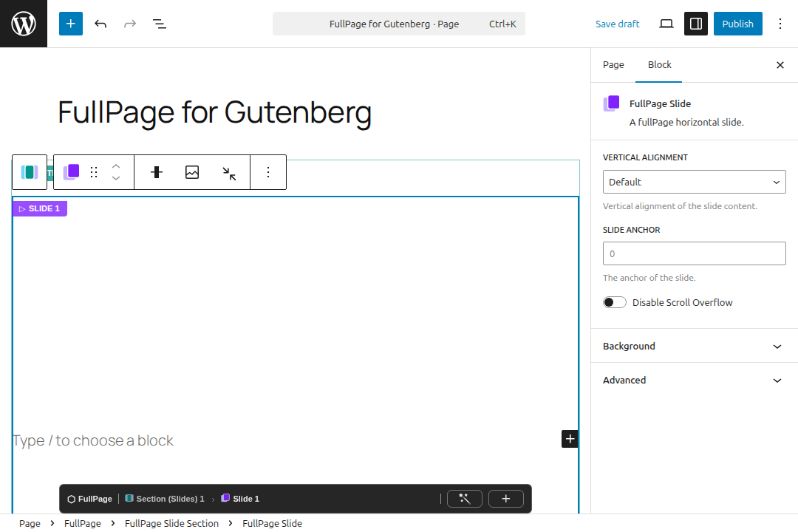Toggle Disable Scroll Overflow switch
Screen dimensions: 798x532
(614, 302)
